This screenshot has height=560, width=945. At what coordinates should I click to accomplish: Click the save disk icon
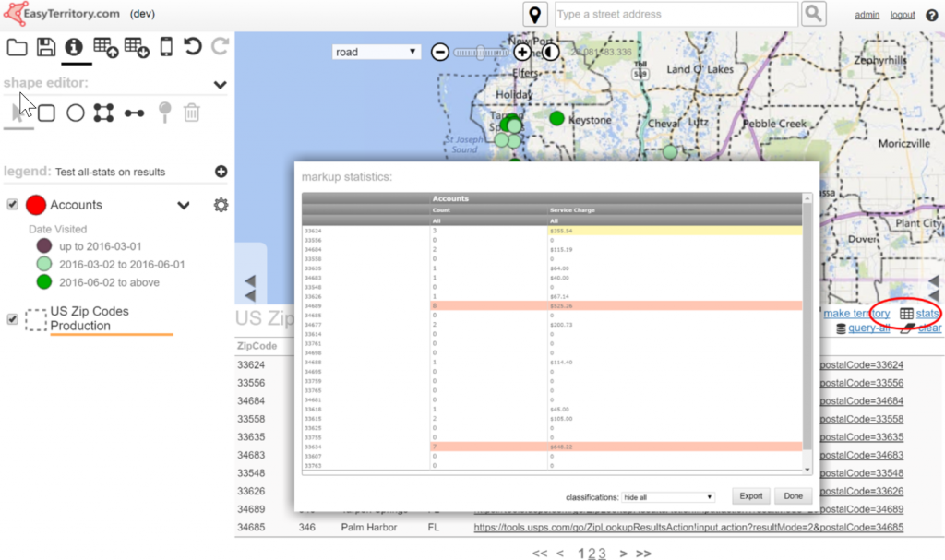(x=45, y=47)
